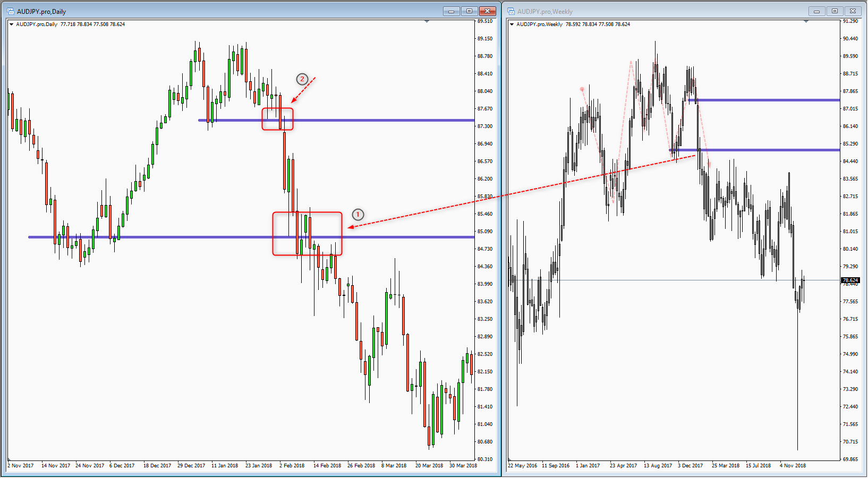Click the chart shift marker on Daily chart
868x478 pixels.
[x=427, y=22]
